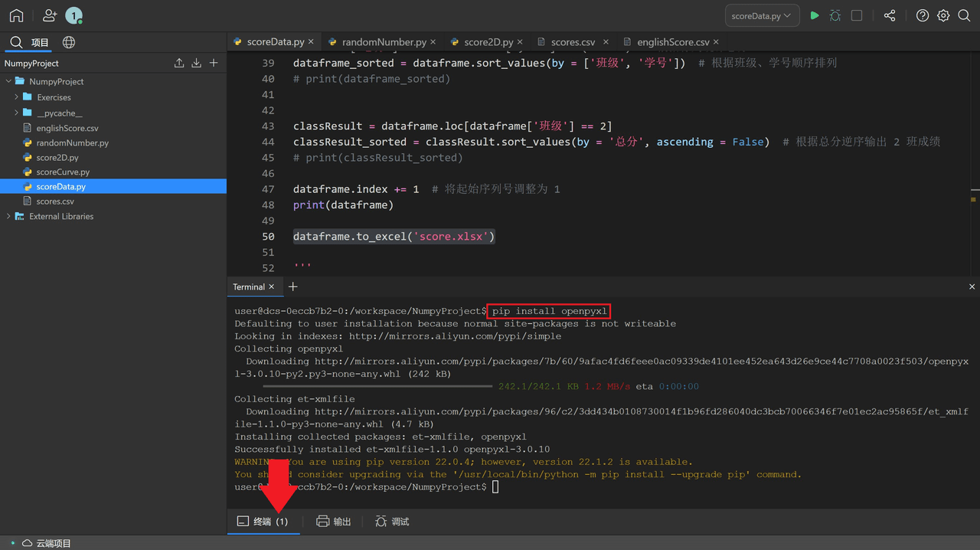Start debugging with the debug icon
Image resolution: width=980 pixels, height=550 pixels.
click(x=835, y=15)
